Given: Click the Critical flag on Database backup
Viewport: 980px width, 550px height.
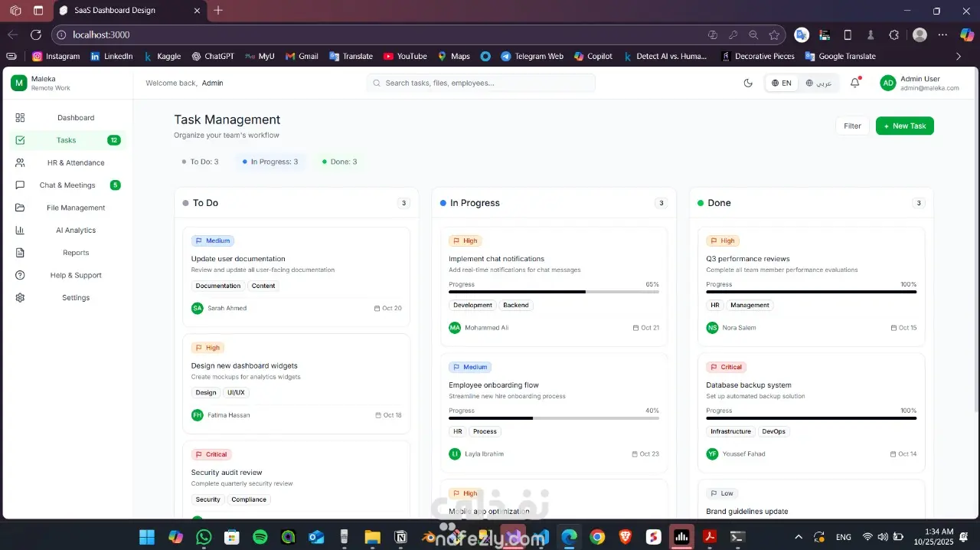Looking at the screenshot, I should pos(726,367).
